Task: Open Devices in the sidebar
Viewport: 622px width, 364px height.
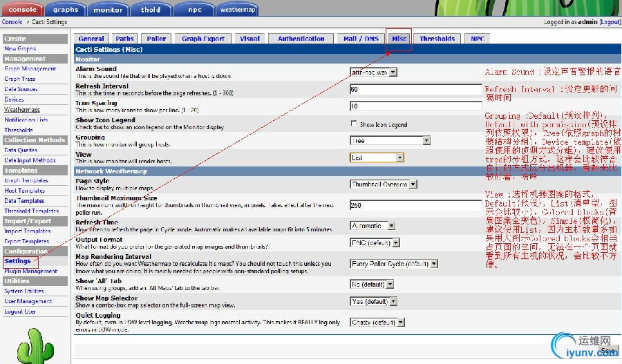Action: (14, 99)
